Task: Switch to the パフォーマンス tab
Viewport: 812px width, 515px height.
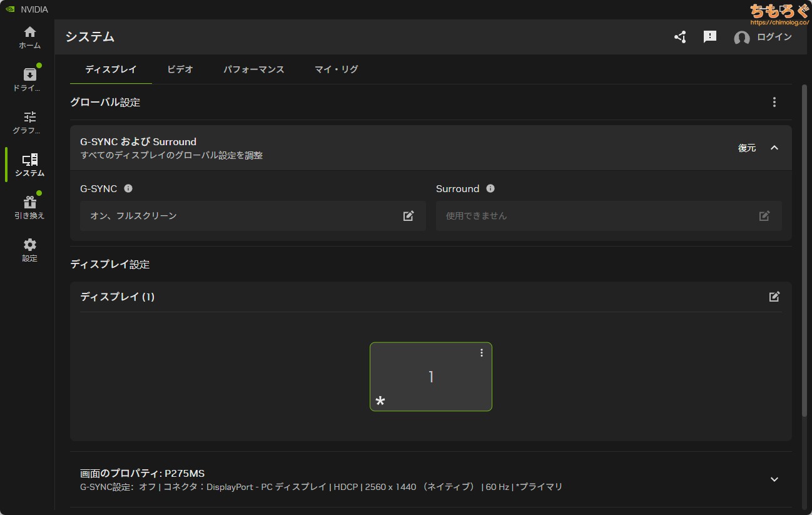Action: tap(254, 69)
